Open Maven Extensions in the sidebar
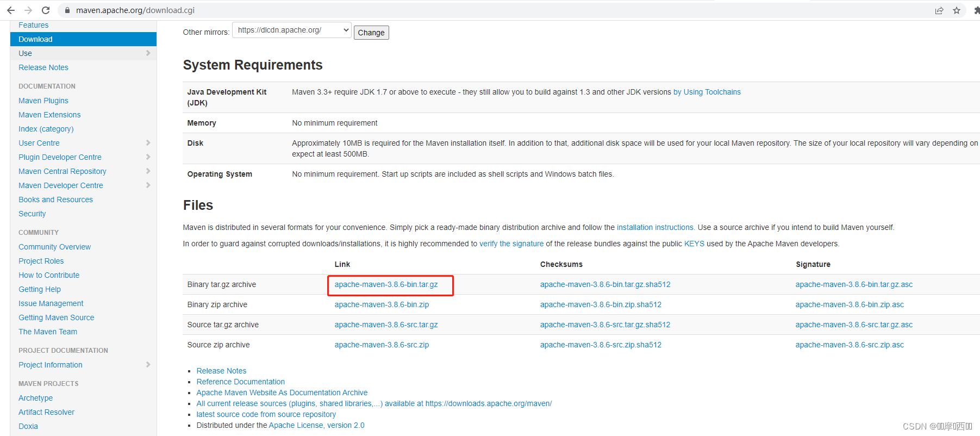Image resolution: width=980 pixels, height=436 pixels. point(49,115)
